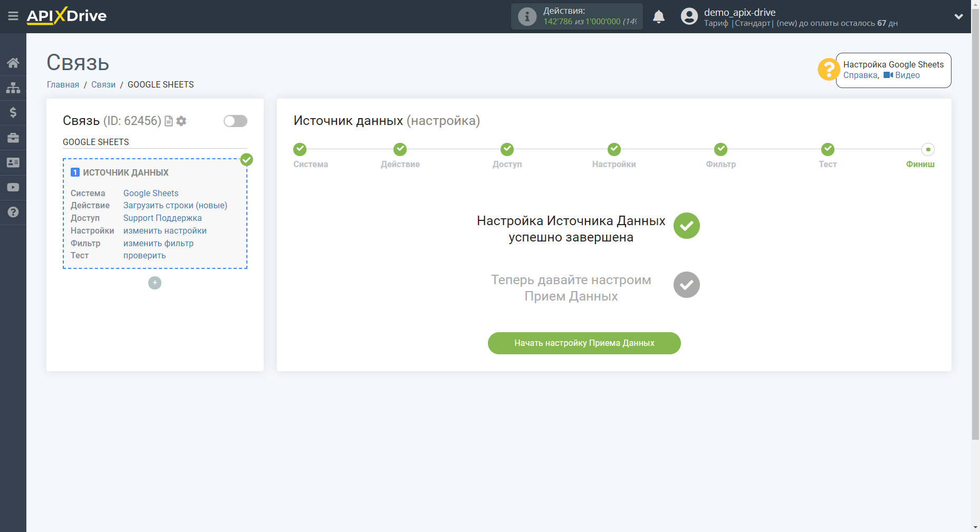Click the yellow help question mark
The height and width of the screenshot is (532, 980).
click(829, 69)
